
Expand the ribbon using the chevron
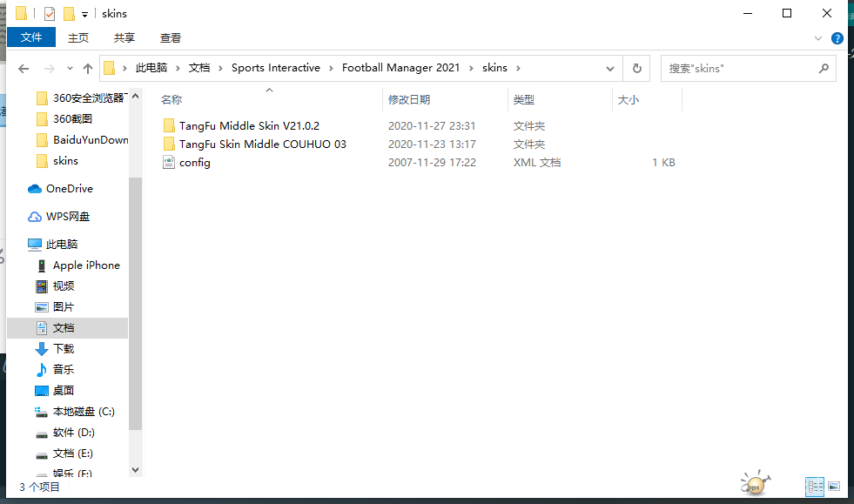tap(818, 38)
